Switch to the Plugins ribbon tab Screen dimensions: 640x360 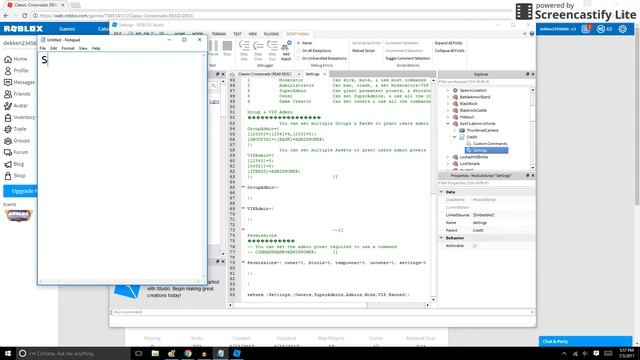tap(271, 34)
